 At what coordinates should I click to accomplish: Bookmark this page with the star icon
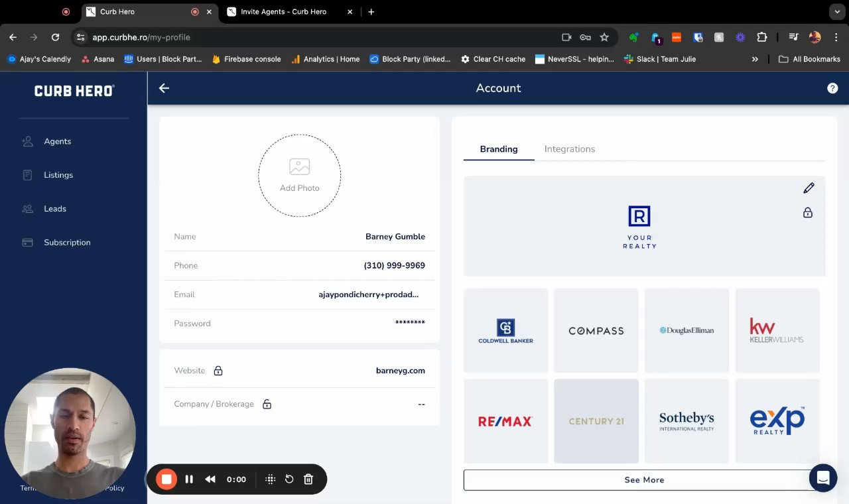(x=604, y=38)
